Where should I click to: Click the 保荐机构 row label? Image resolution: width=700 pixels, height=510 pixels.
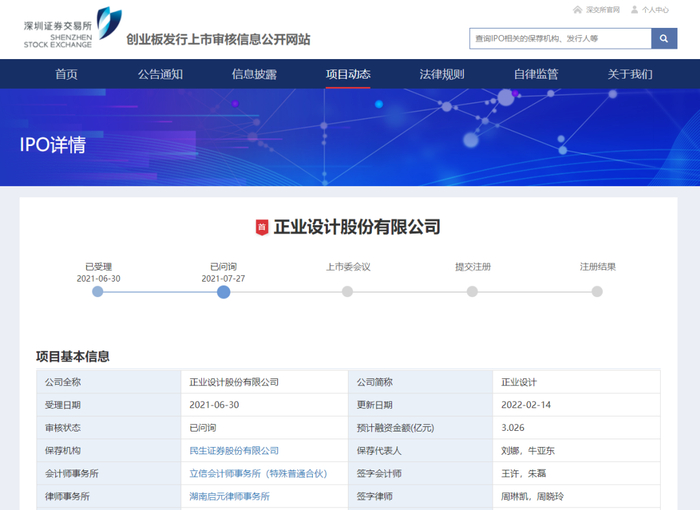click(62, 451)
